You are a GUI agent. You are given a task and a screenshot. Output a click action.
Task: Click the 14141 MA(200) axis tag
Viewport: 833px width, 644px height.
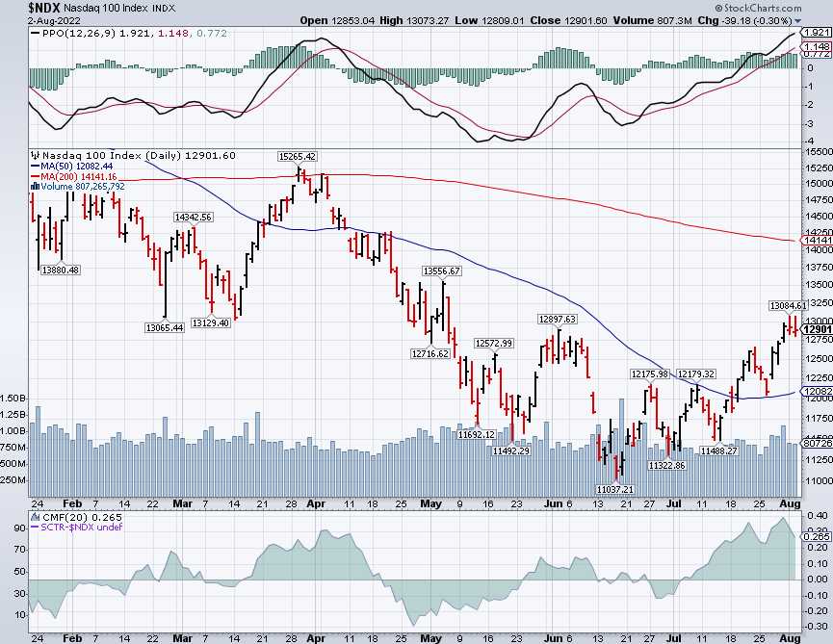coord(815,241)
